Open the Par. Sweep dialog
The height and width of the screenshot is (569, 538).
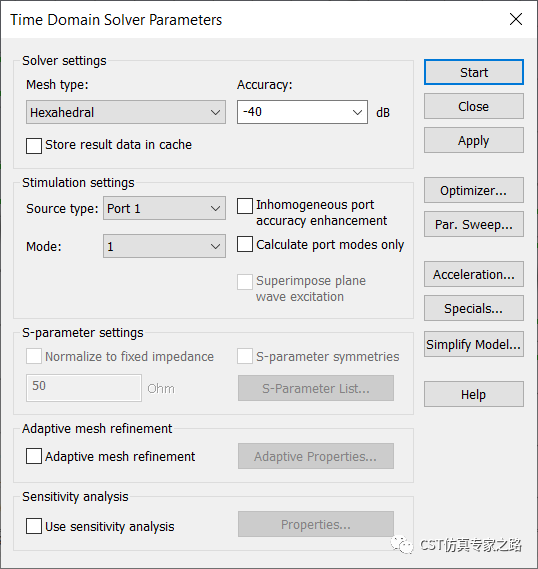coord(473,224)
